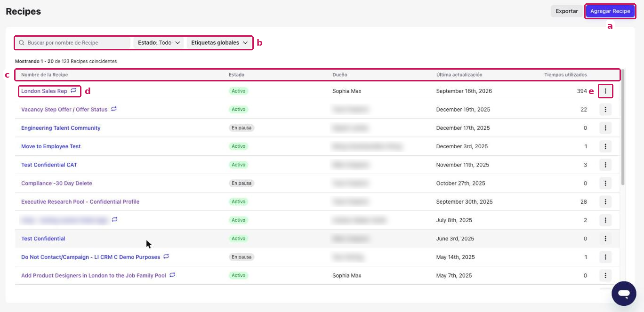Viewport: 644px width, 312px height.
Task: Click the recurring icon beside Add Product Designers
Action: pyautogui.click(x=172, y=275)
